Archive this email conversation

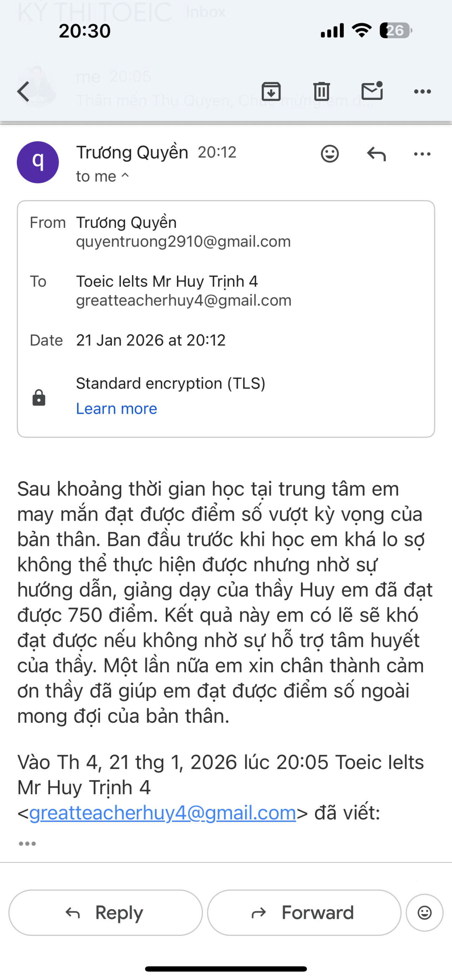[x=271, y=91]
